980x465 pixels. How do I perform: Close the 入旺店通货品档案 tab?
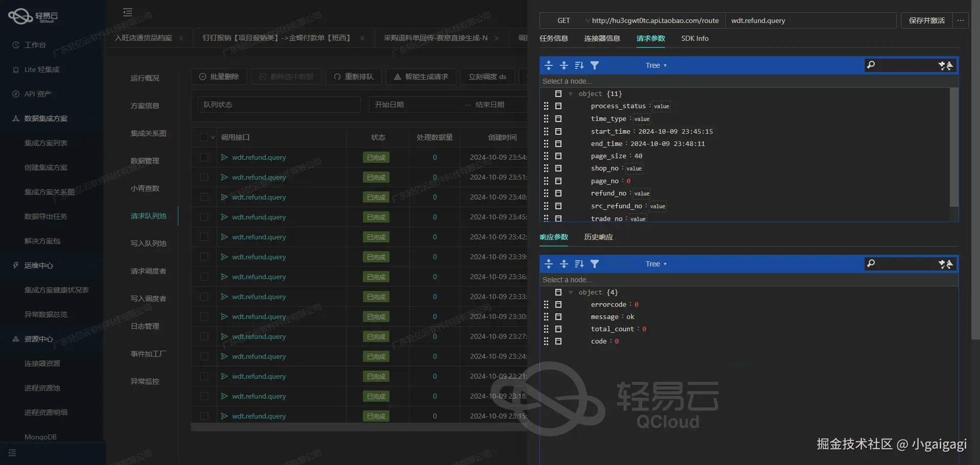[181, 38]
